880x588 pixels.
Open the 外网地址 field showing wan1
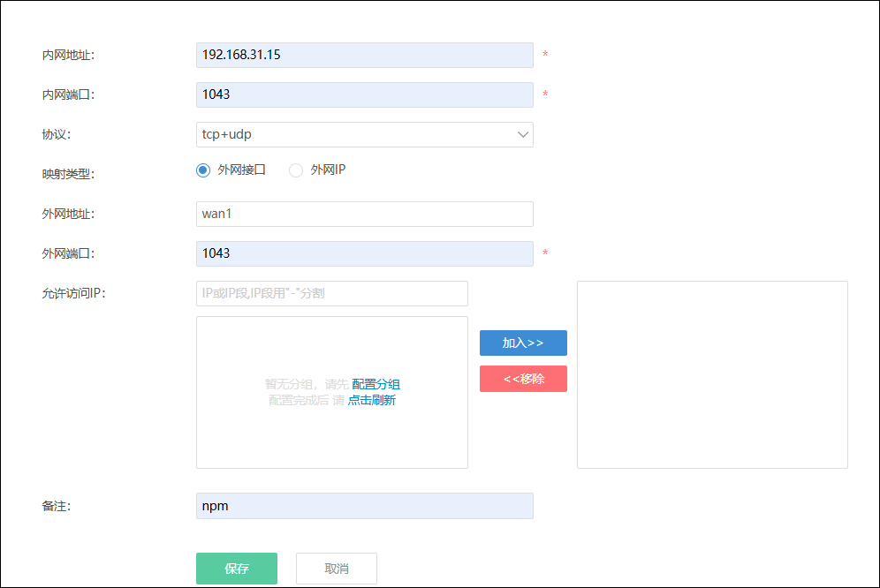364,214
